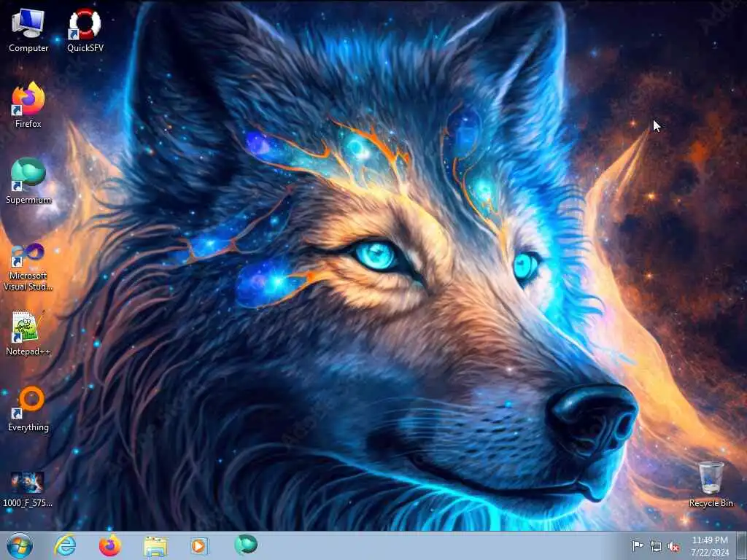Select the QuickSFV desktop shortcut

click(x=85, y=31)
